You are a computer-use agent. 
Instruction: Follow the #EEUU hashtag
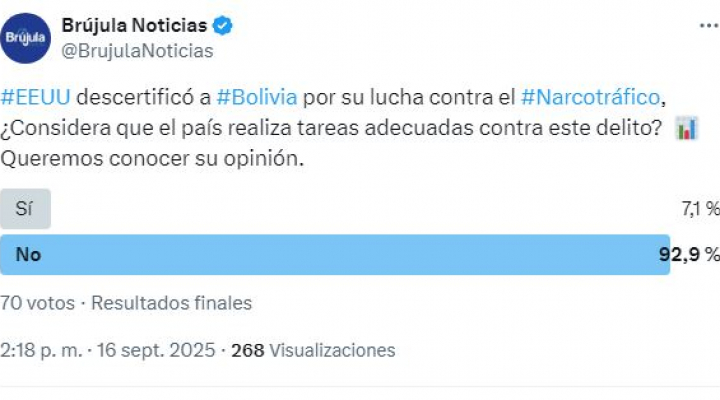point(35,97)
